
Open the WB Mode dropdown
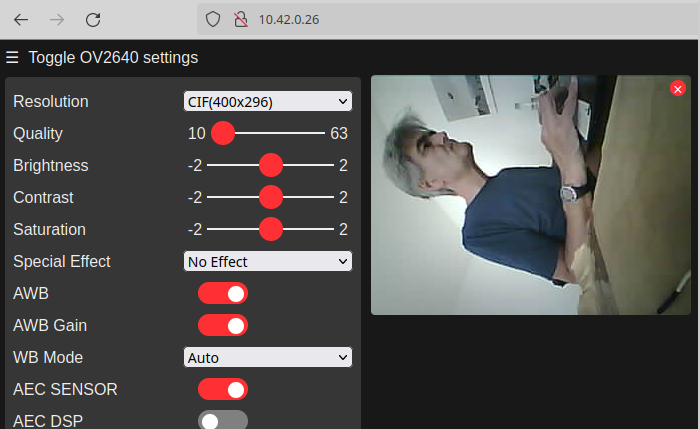268,357
